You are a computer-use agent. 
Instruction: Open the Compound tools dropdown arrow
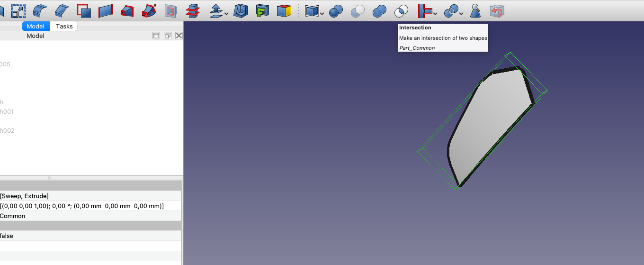322,13
